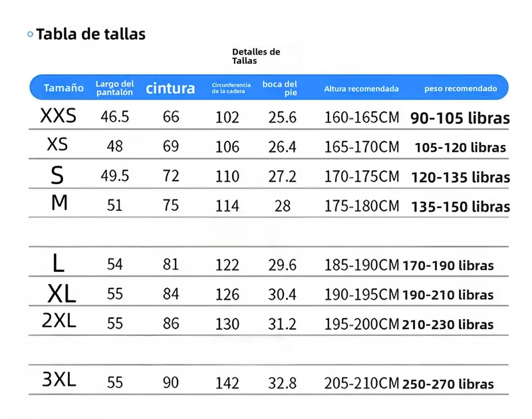Screen dimensions: 532x419
Task: Select the 90-105 libras weight cell
Action: (x=460, y=118)
